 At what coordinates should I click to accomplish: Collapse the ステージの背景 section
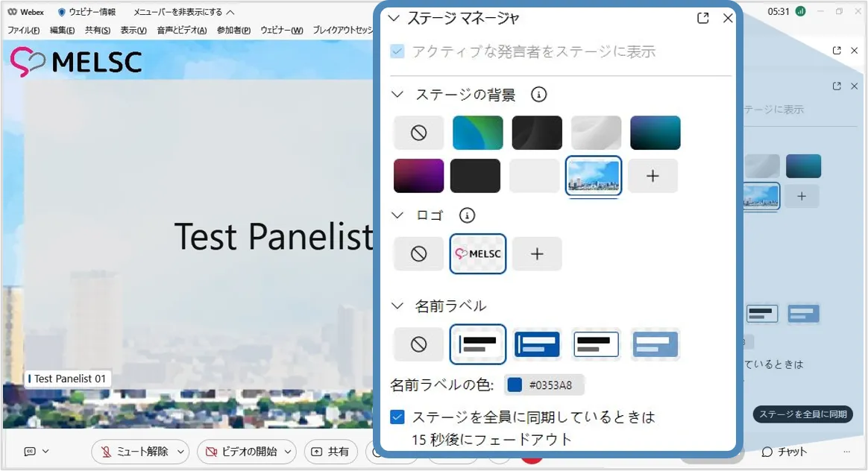coord(397,95)
